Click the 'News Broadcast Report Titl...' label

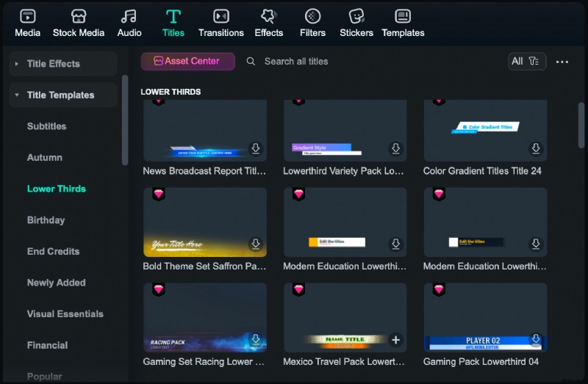pyautogui.click(x=204, y=171)
